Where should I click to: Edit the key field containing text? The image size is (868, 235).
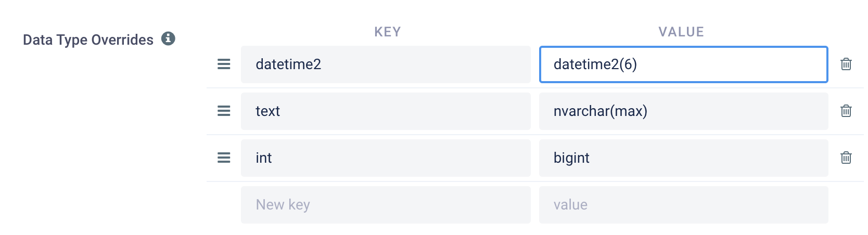(386, 111)
